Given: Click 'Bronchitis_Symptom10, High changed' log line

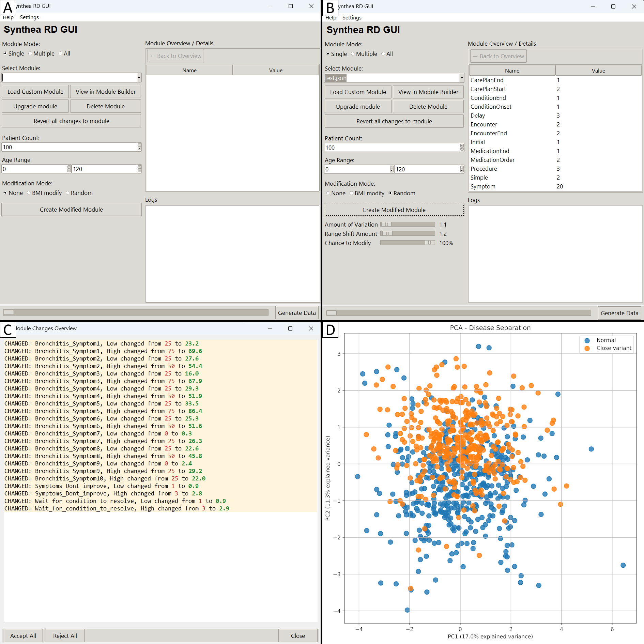Looking at the screenshot, I should (x=105, y=478).
